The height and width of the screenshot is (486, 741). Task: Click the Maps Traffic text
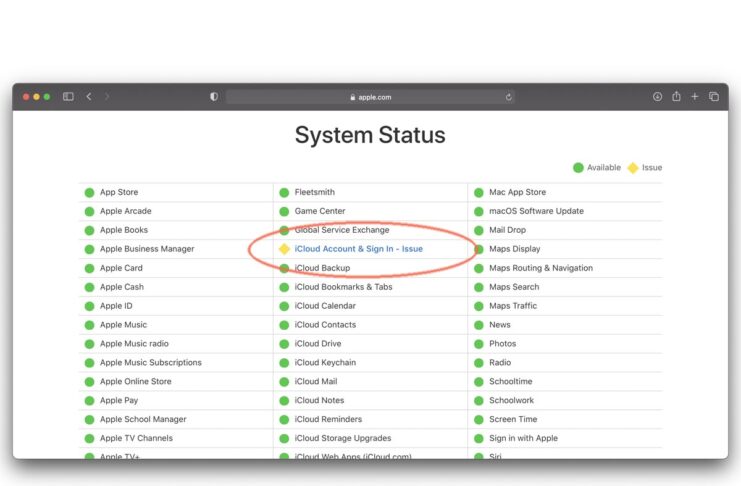tap(513, 305)
